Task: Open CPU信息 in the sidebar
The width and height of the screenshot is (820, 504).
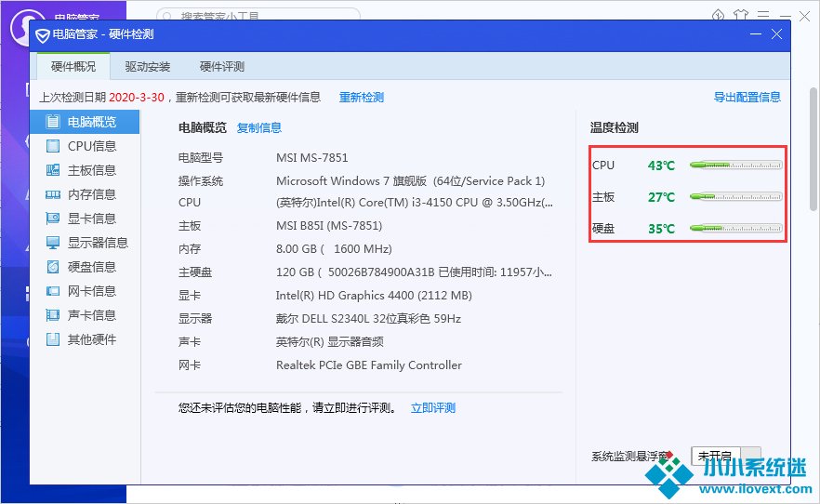Action: coord(91,146)
